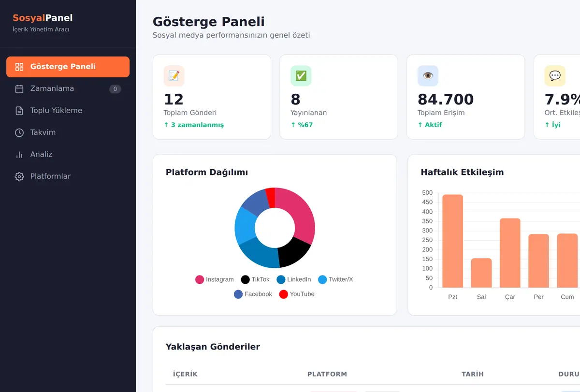Click the red YouTube donut slice

click(271, 197)
